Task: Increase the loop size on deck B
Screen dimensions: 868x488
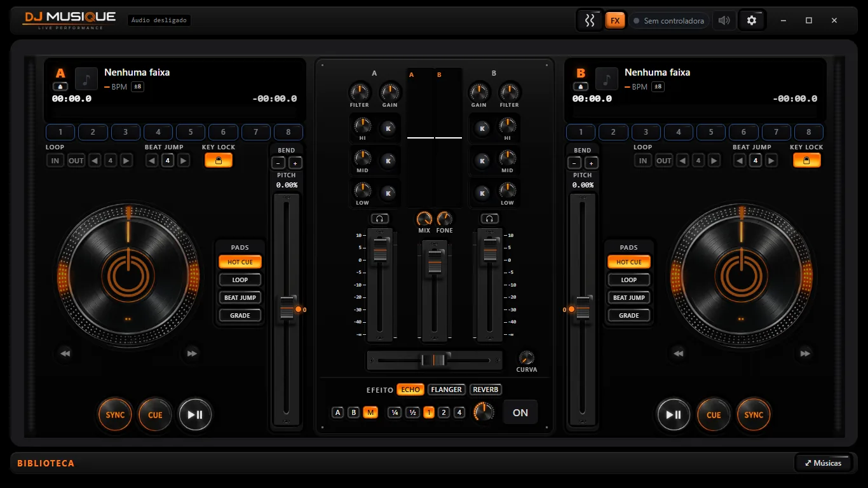Action: click(x=714, y=161)
